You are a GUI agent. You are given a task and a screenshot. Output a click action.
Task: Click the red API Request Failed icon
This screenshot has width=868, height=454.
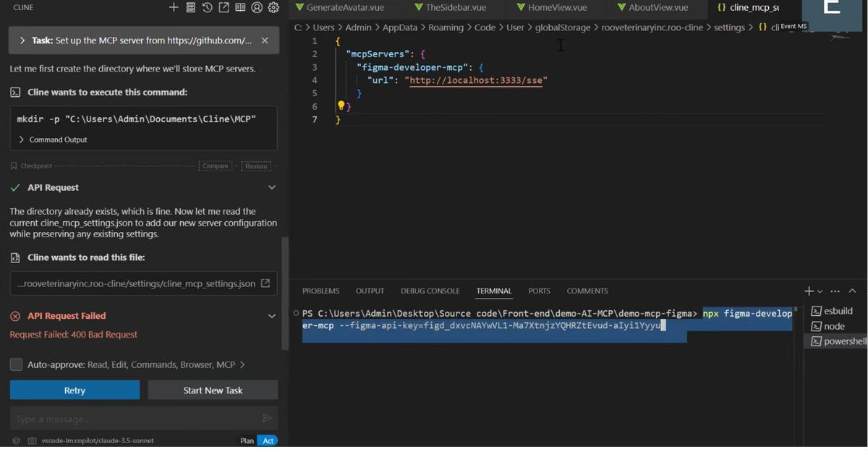point(15,316)
